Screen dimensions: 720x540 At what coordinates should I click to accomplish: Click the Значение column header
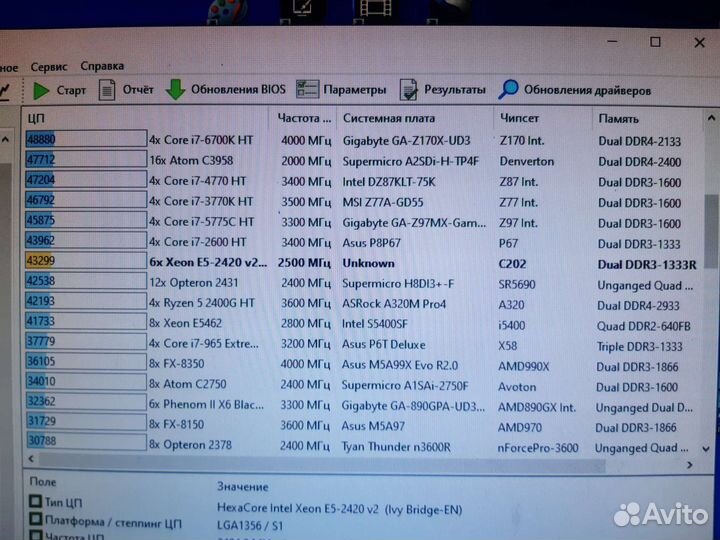[242, 486]
